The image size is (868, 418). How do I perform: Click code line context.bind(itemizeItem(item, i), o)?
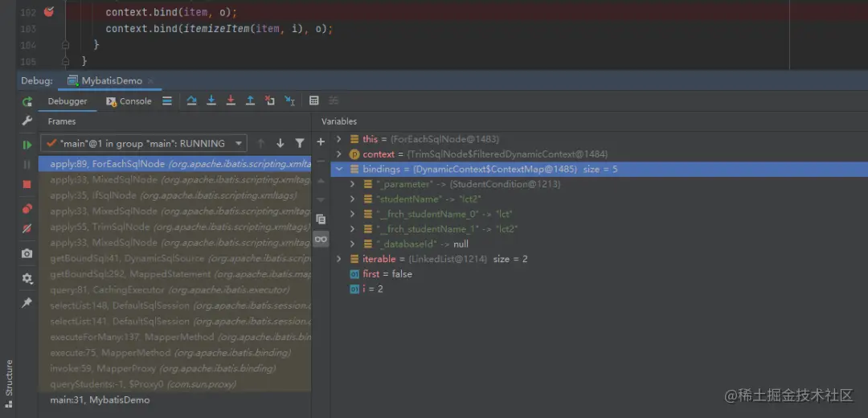(219, 28)
